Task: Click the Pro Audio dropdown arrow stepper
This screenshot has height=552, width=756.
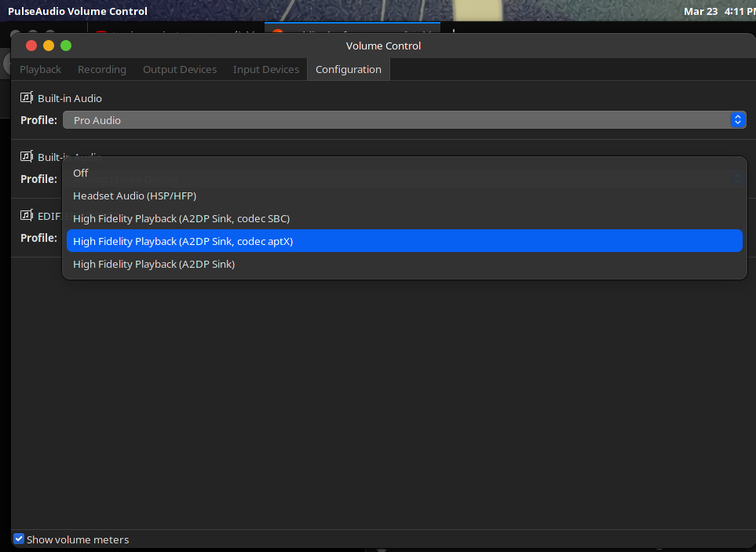Action: [737, 120]
